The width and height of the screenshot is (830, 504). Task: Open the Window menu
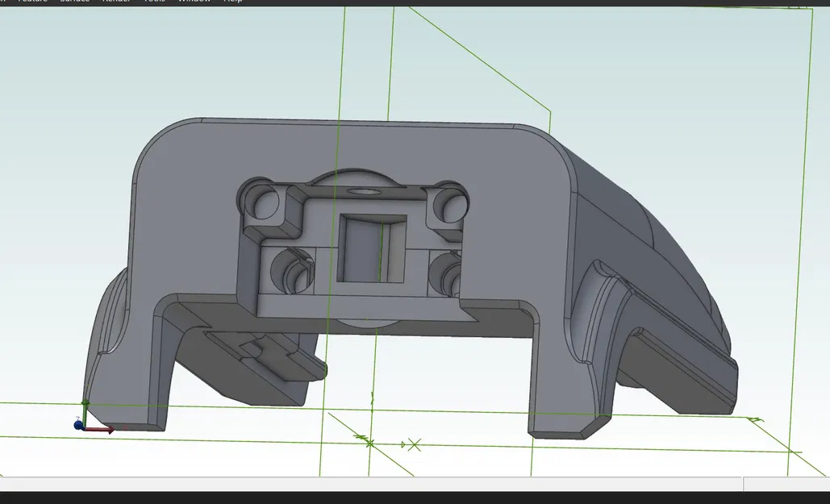(196, 1)
